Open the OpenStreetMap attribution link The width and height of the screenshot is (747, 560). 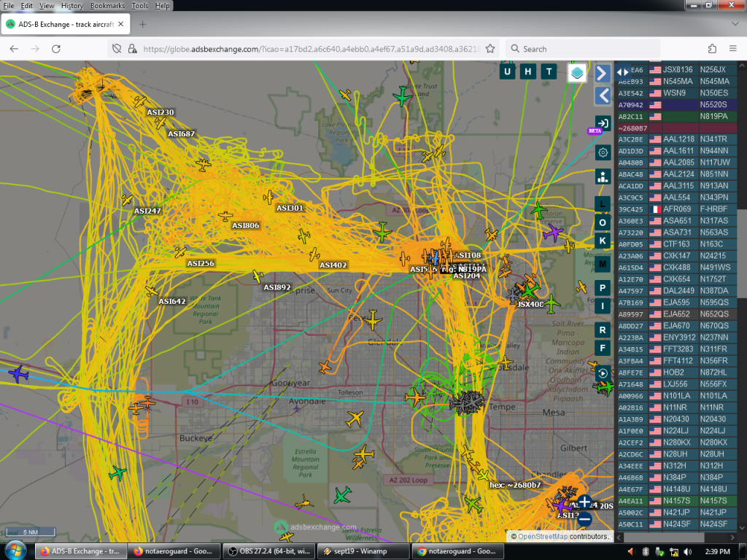(543, 536)
